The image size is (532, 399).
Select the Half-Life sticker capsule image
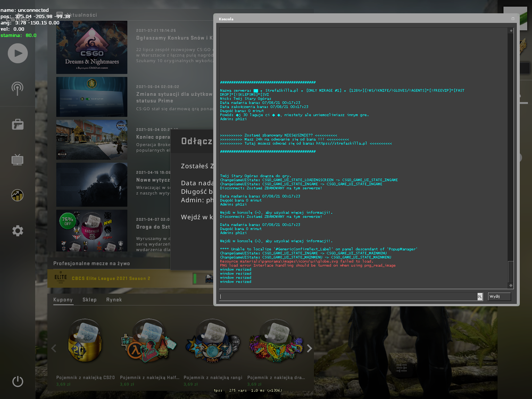(149, 340)
